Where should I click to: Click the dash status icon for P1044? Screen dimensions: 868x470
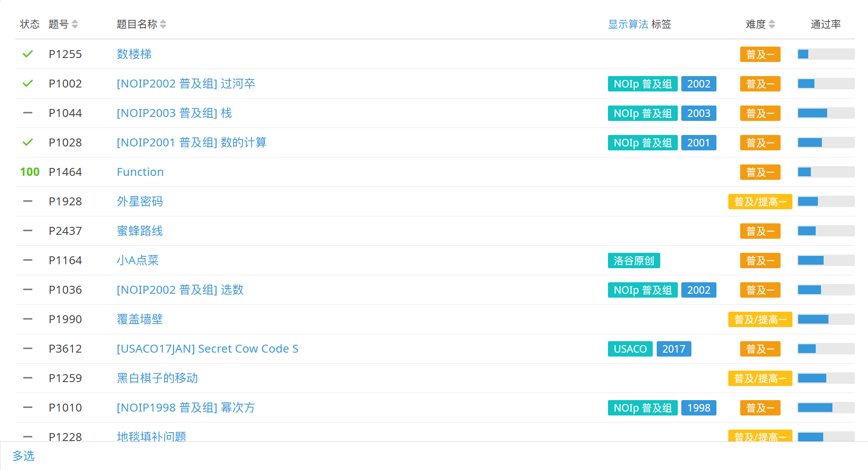28,113
